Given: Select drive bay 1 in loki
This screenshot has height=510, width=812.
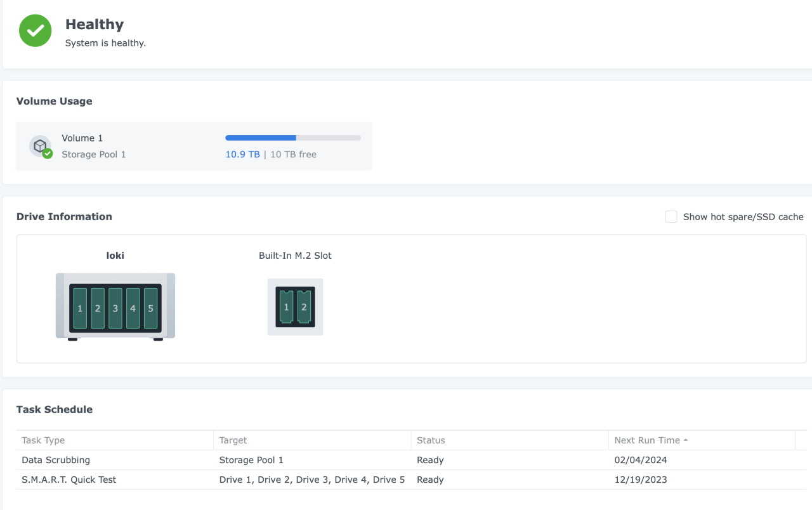Looking at the screenshot, I should pyautogui.click(x=80, y=308).
